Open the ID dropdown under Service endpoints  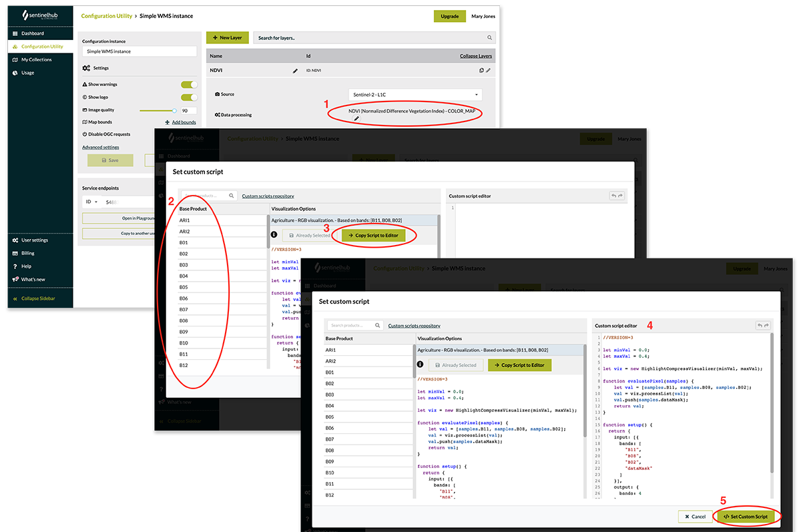(91, 202)
